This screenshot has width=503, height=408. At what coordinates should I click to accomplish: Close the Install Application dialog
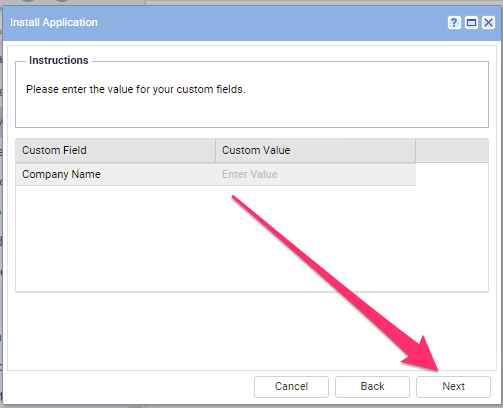[x=488, y=23]
